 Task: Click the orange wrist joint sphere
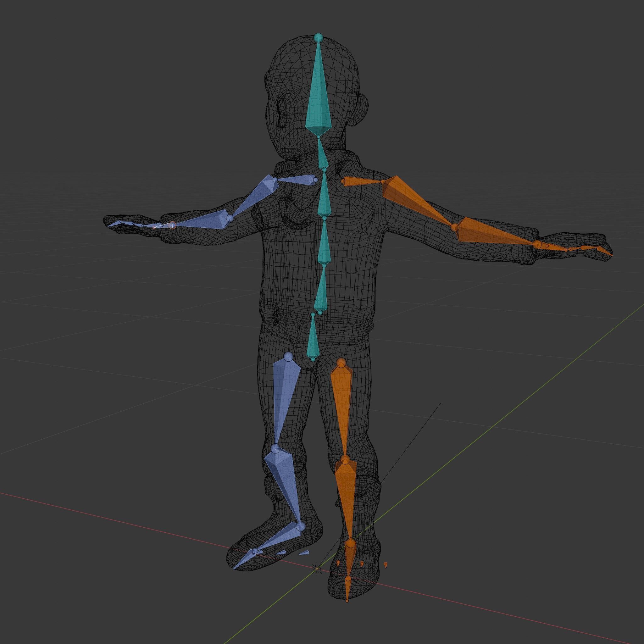click(536, 244)
